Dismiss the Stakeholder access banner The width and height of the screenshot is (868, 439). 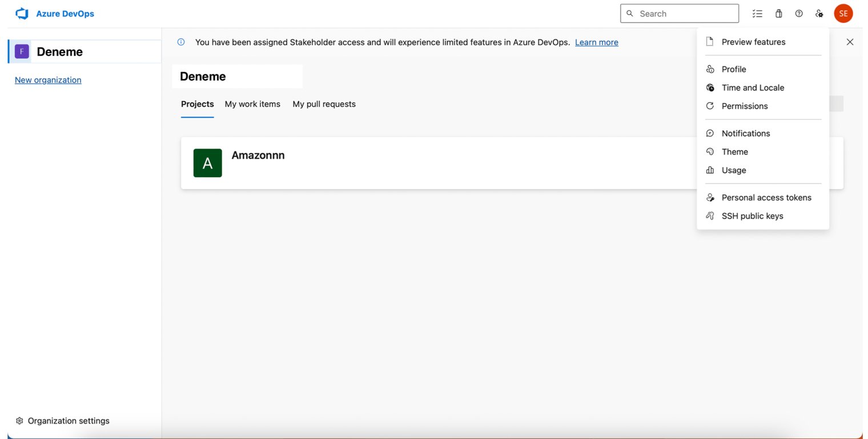point(850,42)
